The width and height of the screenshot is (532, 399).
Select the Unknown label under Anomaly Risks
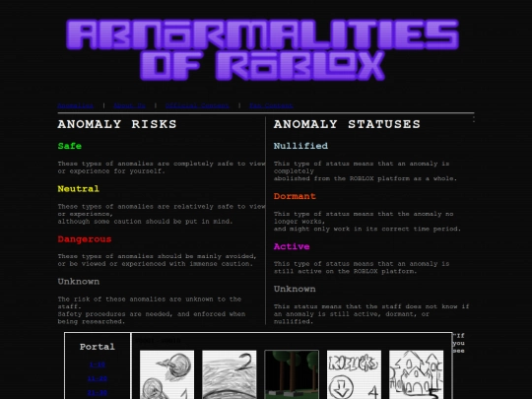coord(79,282)
